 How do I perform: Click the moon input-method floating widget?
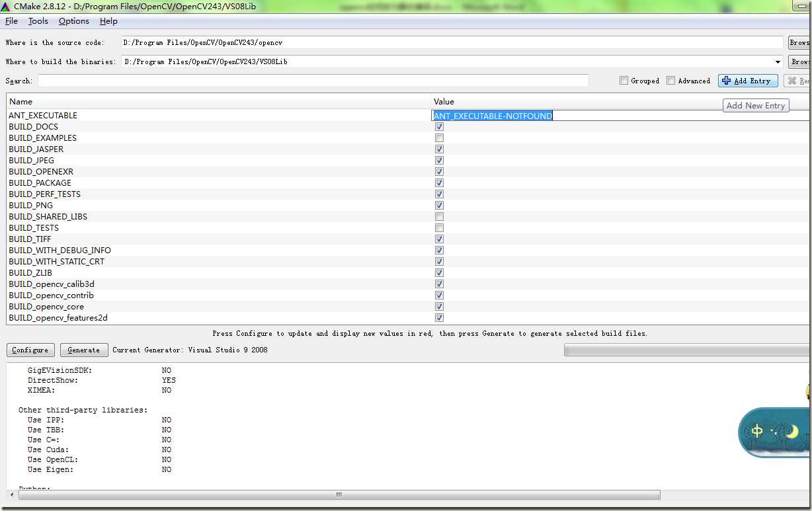tap(774, 432)
